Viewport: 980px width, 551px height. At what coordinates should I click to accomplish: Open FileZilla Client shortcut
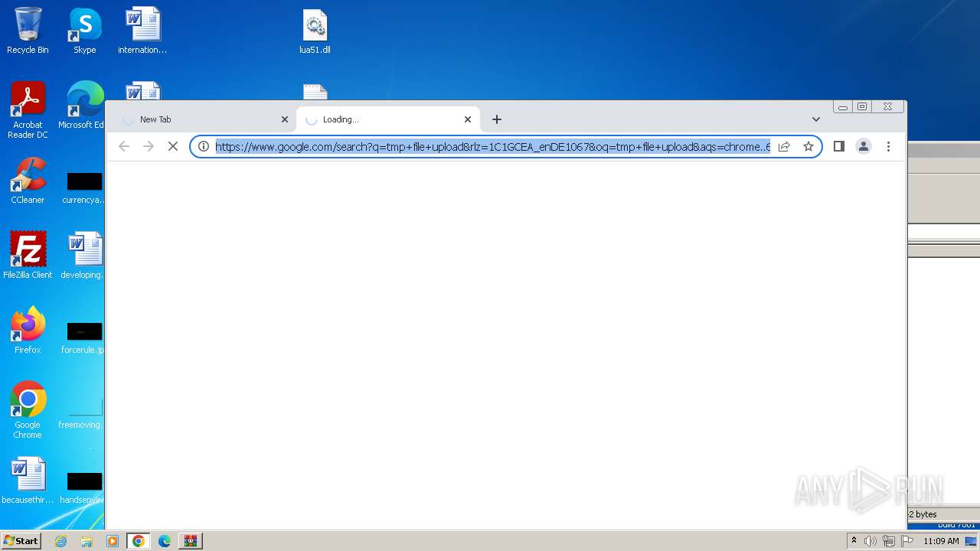28,256
